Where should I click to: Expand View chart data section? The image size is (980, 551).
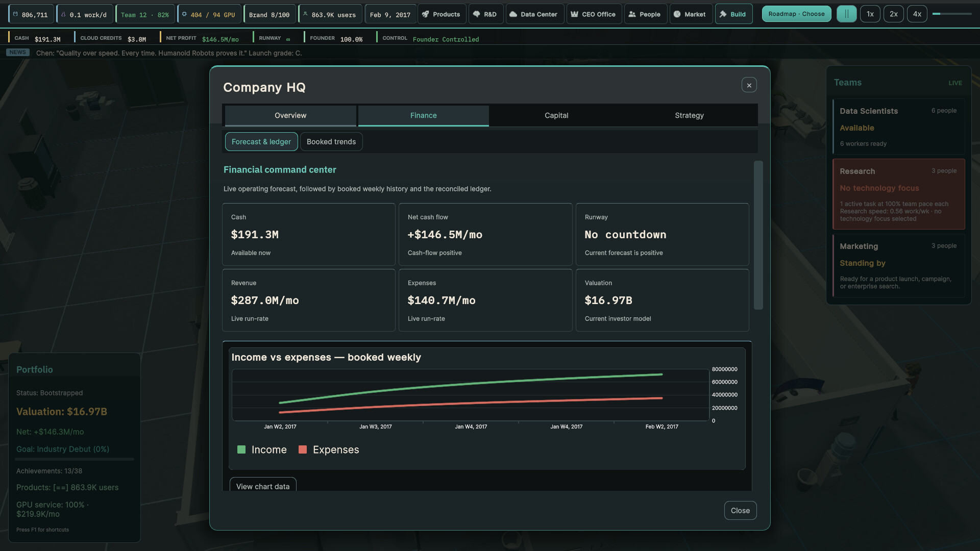click(x=263, y=486)
